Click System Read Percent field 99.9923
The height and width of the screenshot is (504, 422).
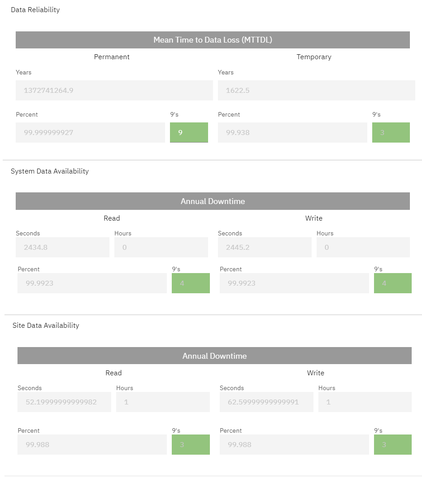92,283
